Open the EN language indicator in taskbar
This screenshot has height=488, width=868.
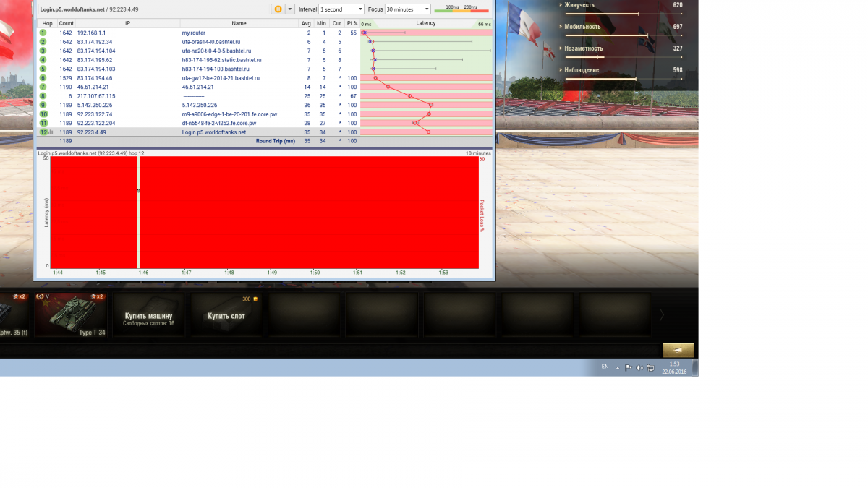(605, 367)
